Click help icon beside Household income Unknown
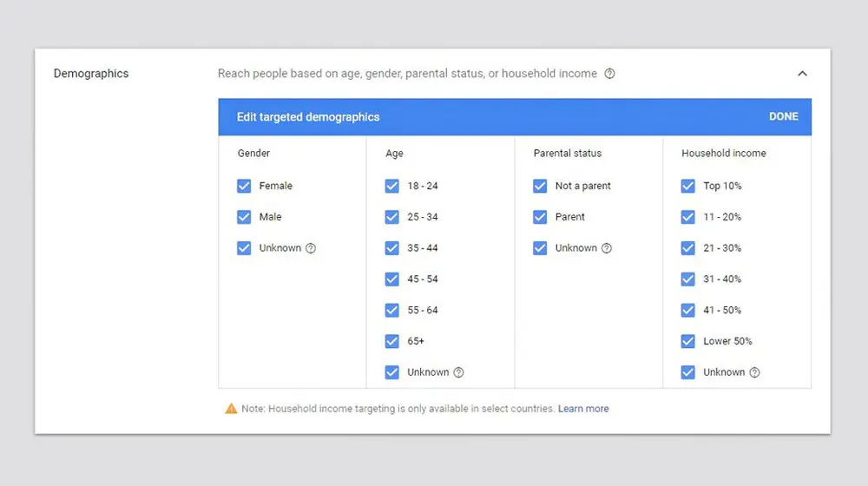The image size is (868, 486). [754, 372]
